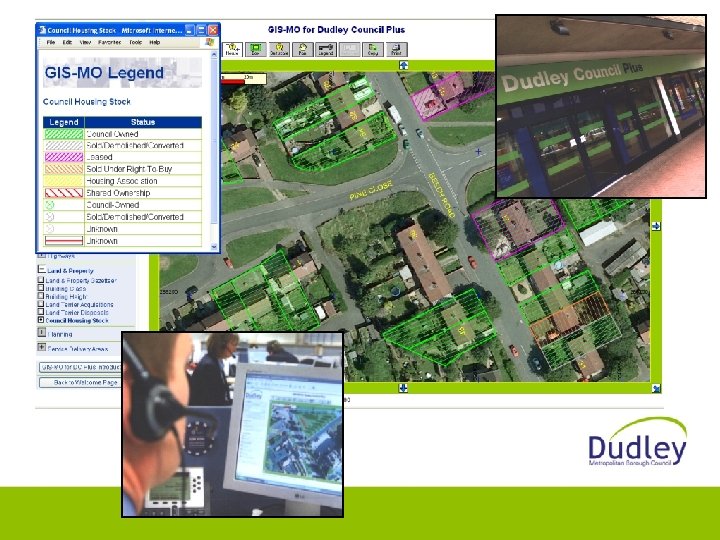Tick the Land Terrier Acquisitions checkbox
Image resolution: width=720 pixels, height=540 pixels.
[41, 304]
